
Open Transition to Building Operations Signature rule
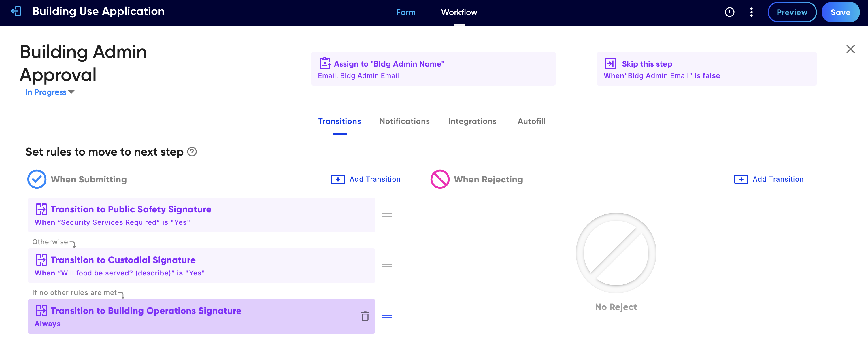pyautogui.click(x=201, y=316)
